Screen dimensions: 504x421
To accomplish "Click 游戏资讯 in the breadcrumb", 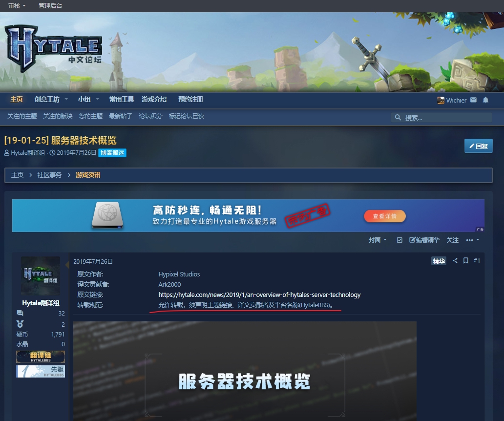I will tap(88, 175).
